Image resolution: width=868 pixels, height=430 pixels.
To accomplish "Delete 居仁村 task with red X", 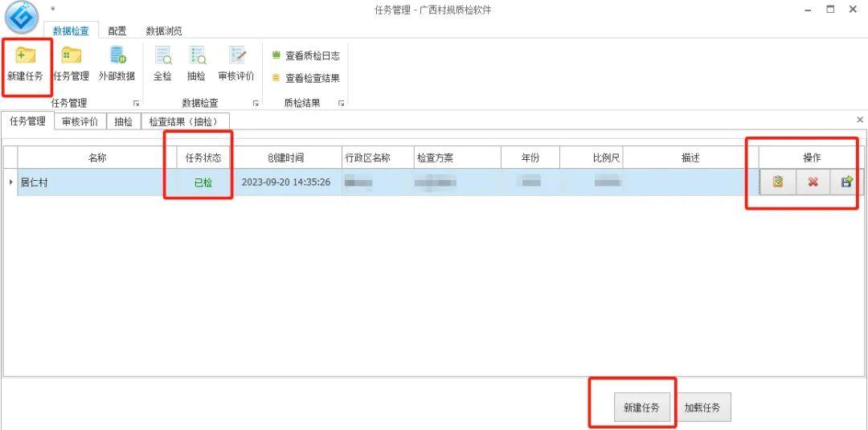I will point(813,182).
